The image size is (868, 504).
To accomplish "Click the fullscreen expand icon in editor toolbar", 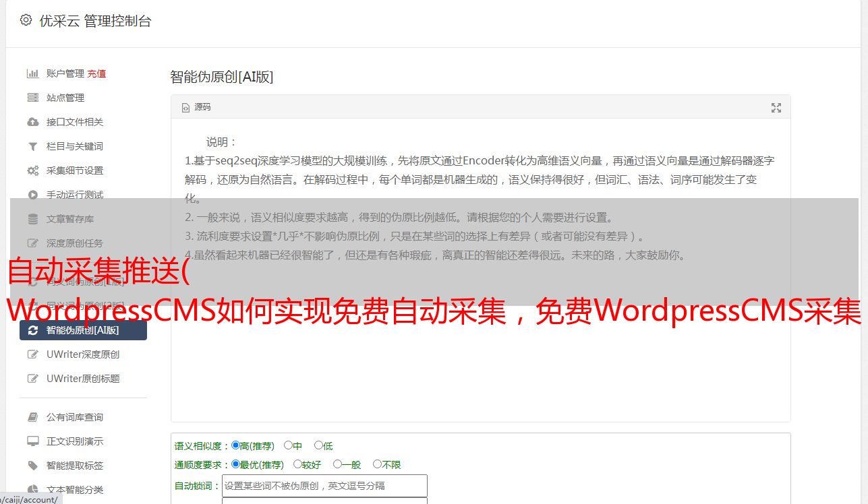I will 776,108.
